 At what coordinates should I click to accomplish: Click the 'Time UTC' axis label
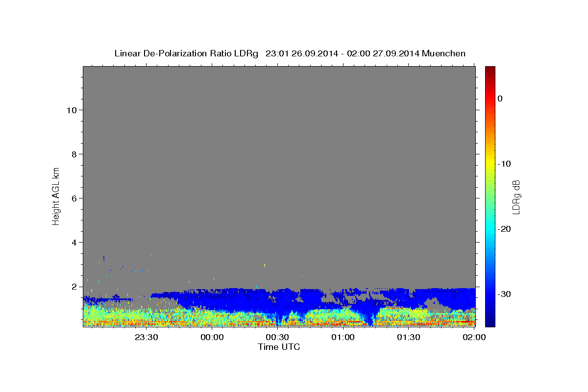click(279, 347)
